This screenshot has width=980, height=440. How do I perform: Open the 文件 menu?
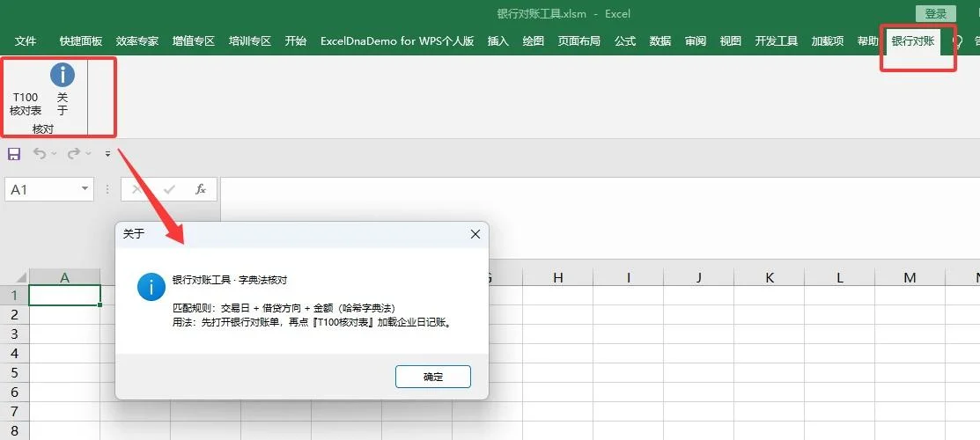point(26,41)
